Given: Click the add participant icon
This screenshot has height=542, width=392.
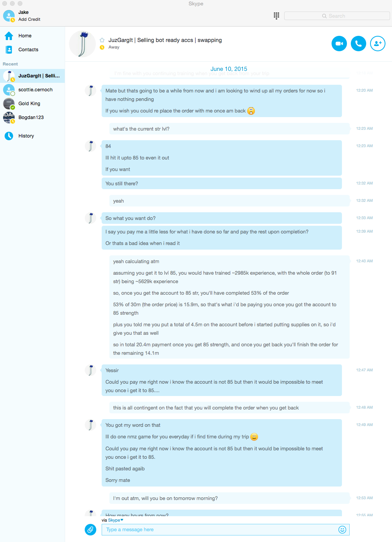Looking at the screenshot, I should coord(378,44).
